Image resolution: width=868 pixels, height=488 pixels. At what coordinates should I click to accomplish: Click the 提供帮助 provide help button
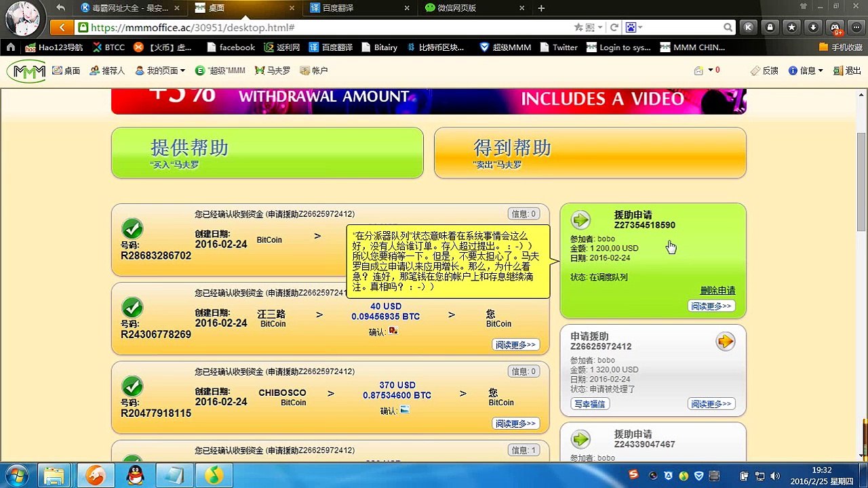[x=267, y=153]
